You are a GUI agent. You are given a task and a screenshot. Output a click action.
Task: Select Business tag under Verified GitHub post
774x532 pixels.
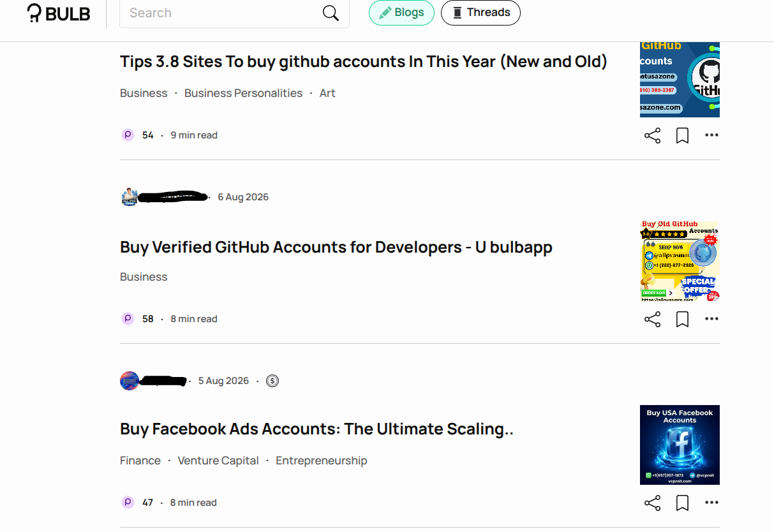point(144,277)
